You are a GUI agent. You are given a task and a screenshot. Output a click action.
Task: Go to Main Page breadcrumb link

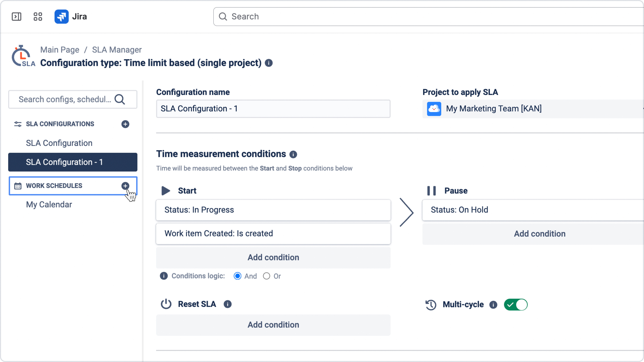[60, 50]
